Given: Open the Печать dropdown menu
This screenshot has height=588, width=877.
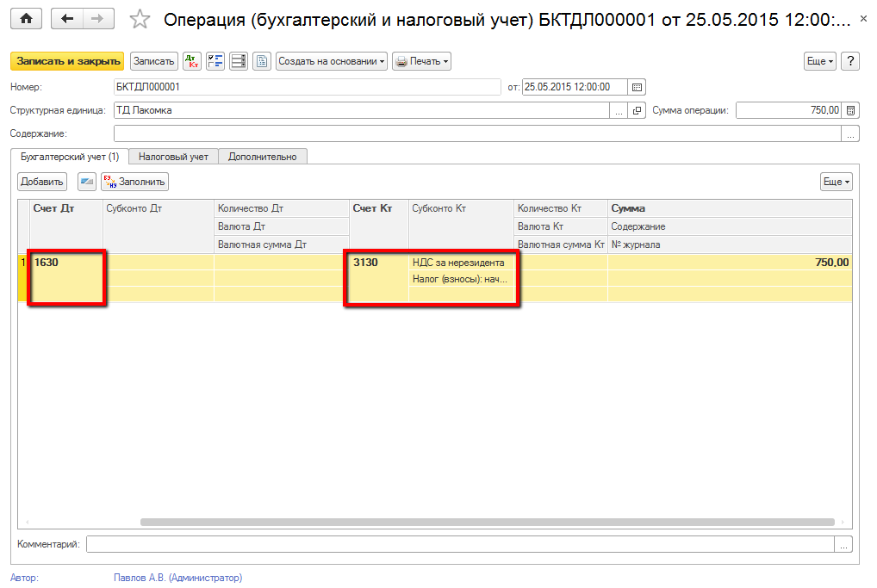Looking at the screenshot, I should tap(421, 61).
